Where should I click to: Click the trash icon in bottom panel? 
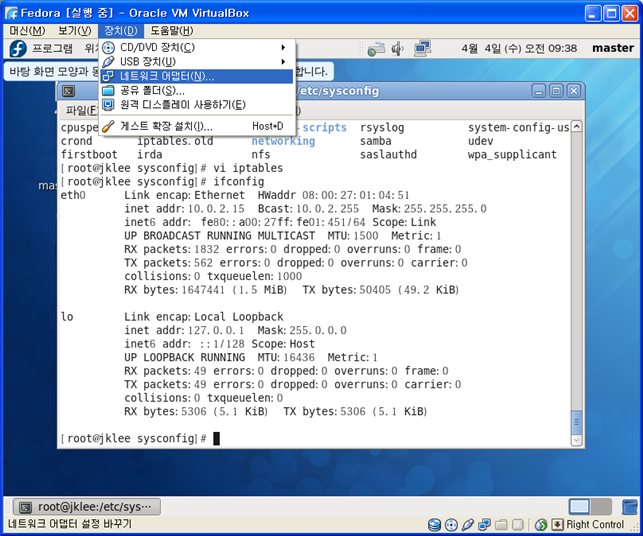[629, 507]
